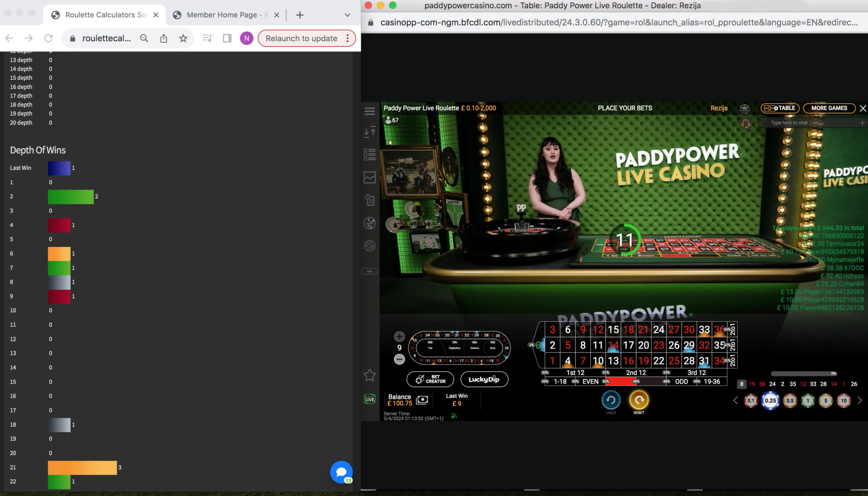Viewport: 868px width, 496px height.
Task: Add table to favorites with star icon
Action: pos(369,375)
